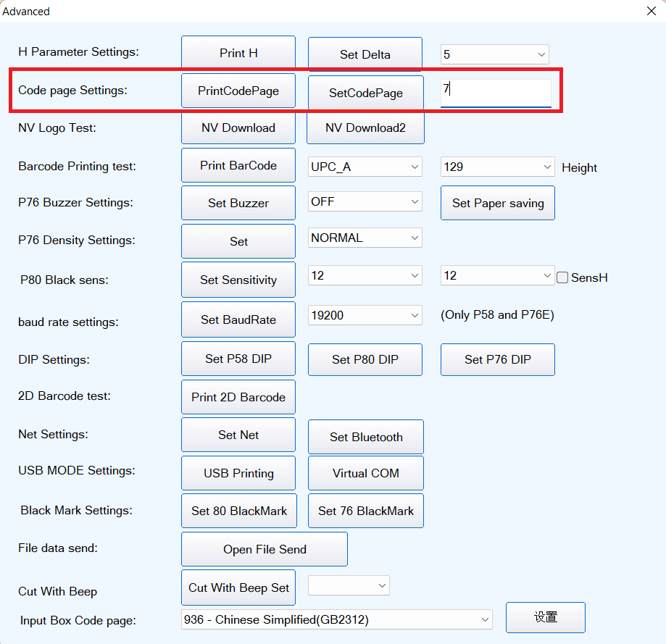Click the Print H button
666x644 pixels.
point(238,54)
